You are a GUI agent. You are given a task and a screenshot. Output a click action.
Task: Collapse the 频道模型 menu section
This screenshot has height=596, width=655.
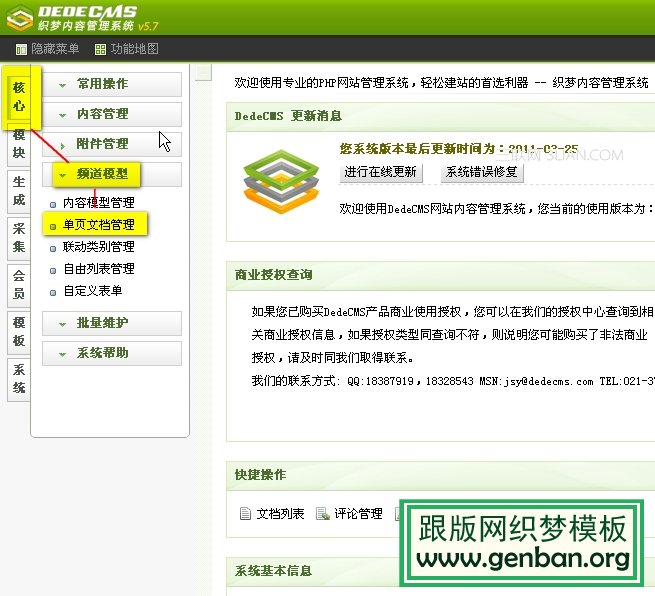pos(112,174)
